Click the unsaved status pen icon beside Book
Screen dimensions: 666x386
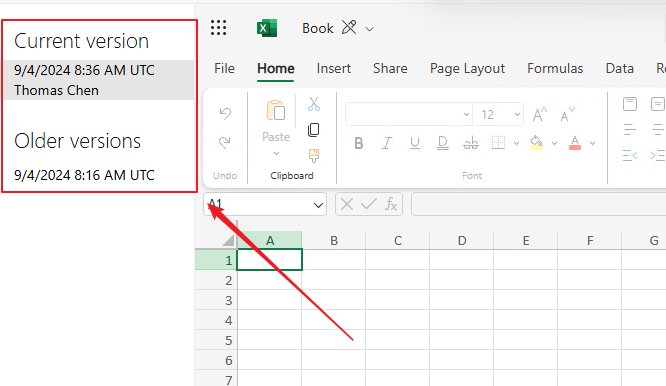click(349, 28)
